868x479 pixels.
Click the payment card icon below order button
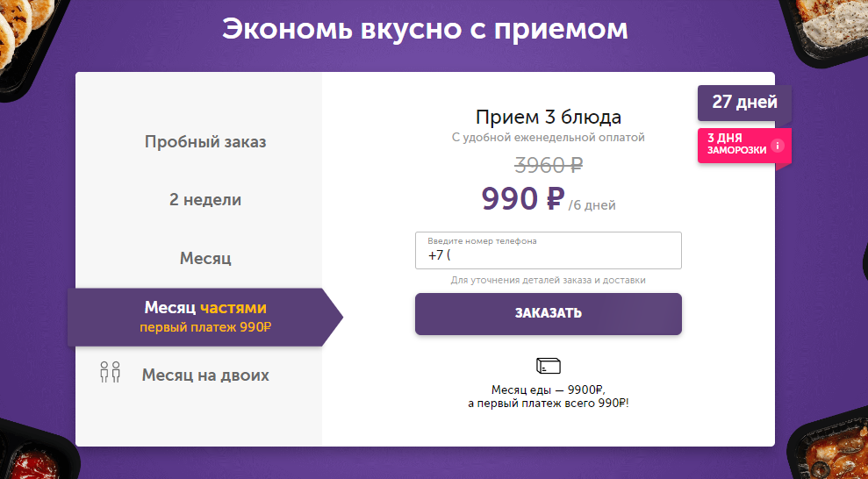548,366
